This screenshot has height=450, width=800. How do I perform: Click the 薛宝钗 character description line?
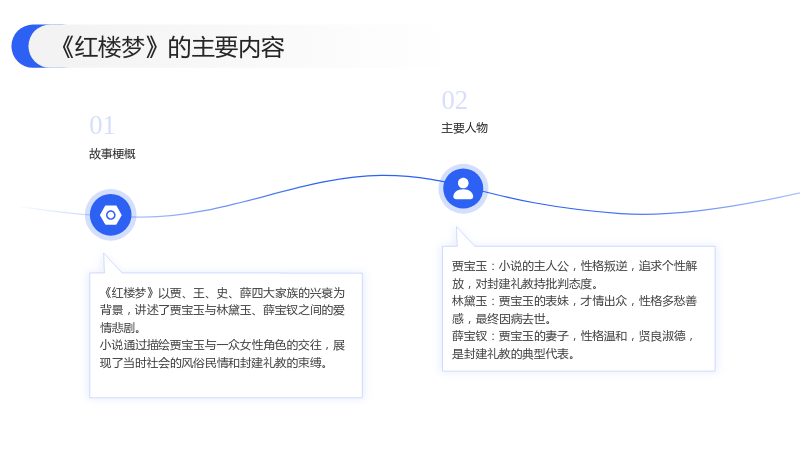pyautogui.click(x=573, y=345)
